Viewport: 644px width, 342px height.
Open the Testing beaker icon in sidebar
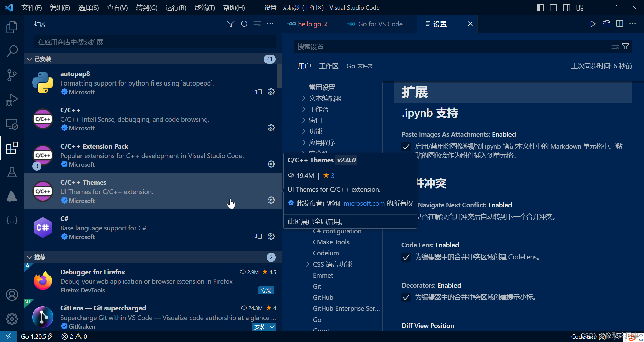(12, 172)
